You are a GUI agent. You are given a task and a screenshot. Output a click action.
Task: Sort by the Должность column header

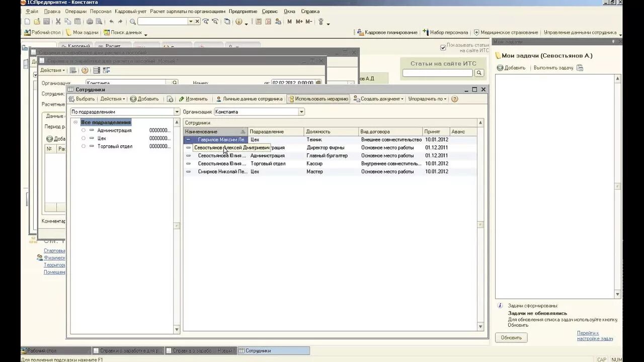332,132
